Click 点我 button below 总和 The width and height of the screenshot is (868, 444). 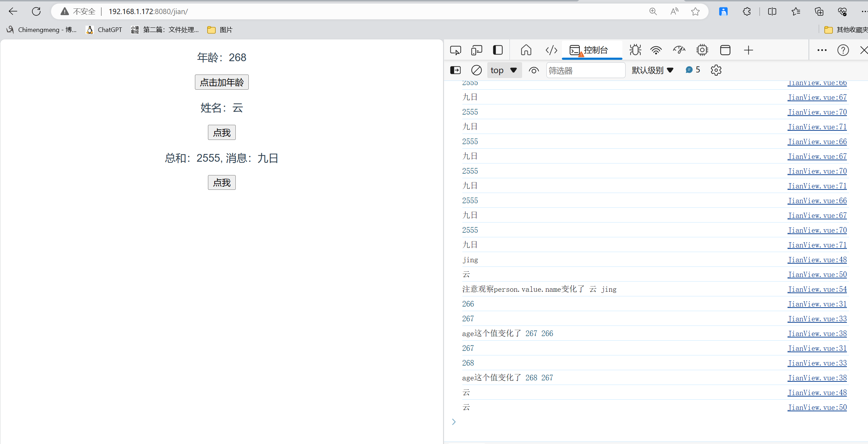point(222,182)
